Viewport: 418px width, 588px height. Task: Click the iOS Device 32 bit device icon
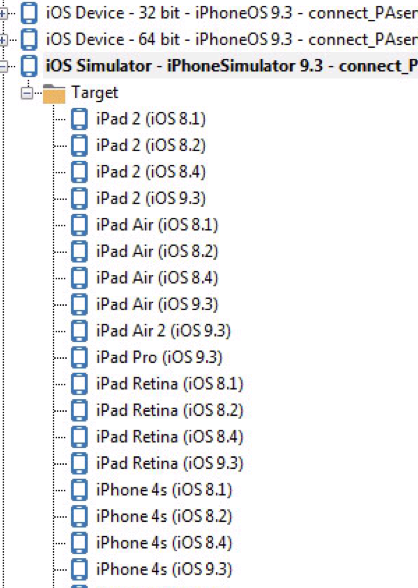[29, 13]
